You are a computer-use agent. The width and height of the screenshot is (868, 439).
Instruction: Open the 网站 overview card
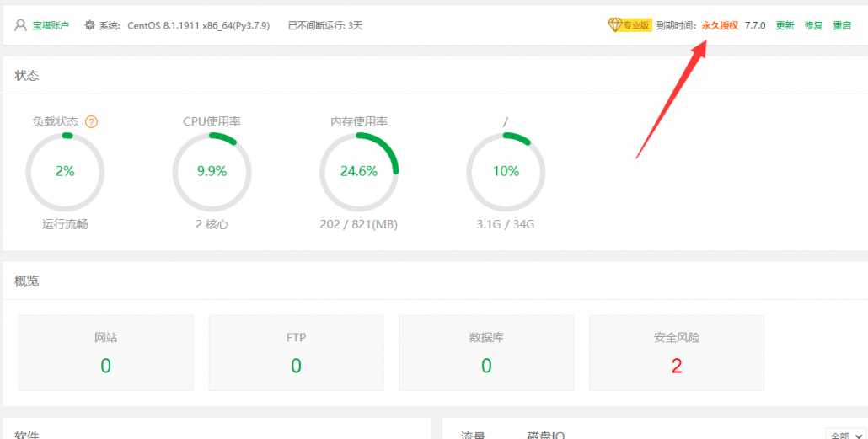click(x=105, y=353)
